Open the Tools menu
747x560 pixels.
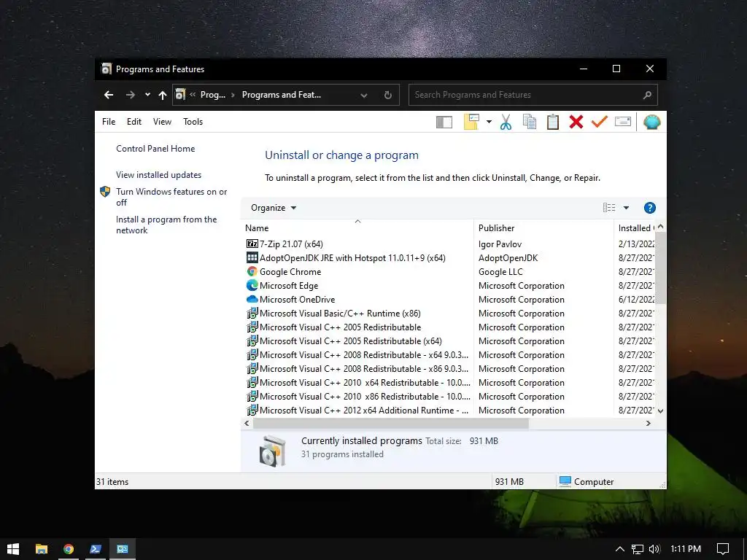click(193, 122)
